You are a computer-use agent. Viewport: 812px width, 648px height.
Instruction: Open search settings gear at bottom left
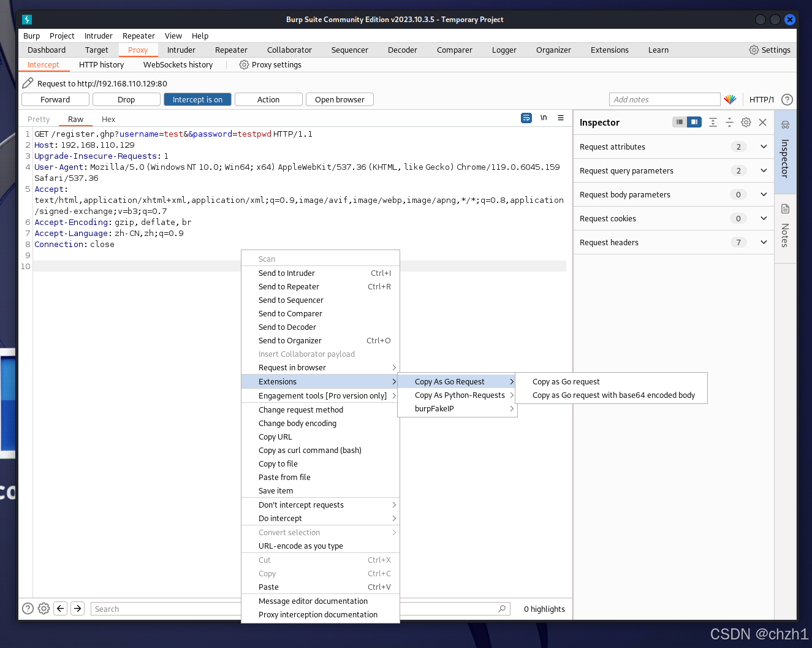pyautogui.click(x=44, y=608)
